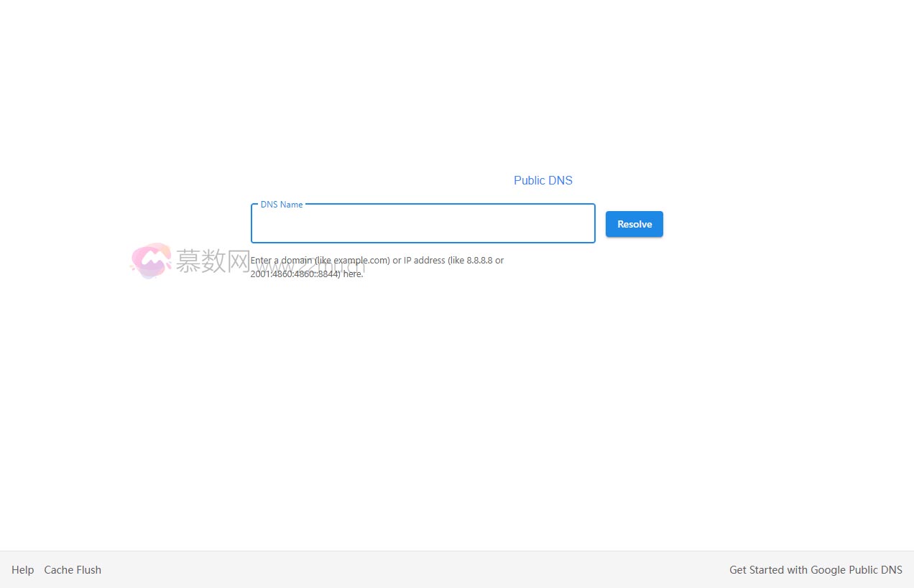Click the Cache Flush footer link
The height and width of the screenshot is (588, 914).
72,569
